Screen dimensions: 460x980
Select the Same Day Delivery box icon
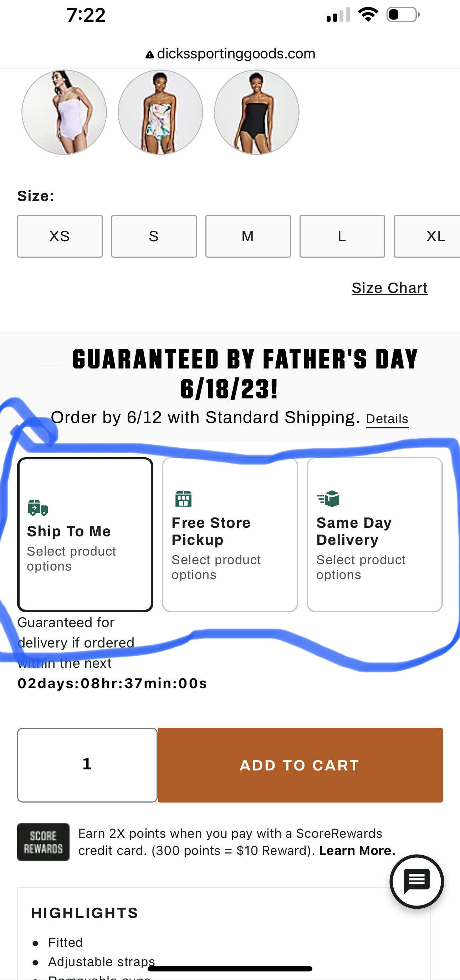coord(327,499)
